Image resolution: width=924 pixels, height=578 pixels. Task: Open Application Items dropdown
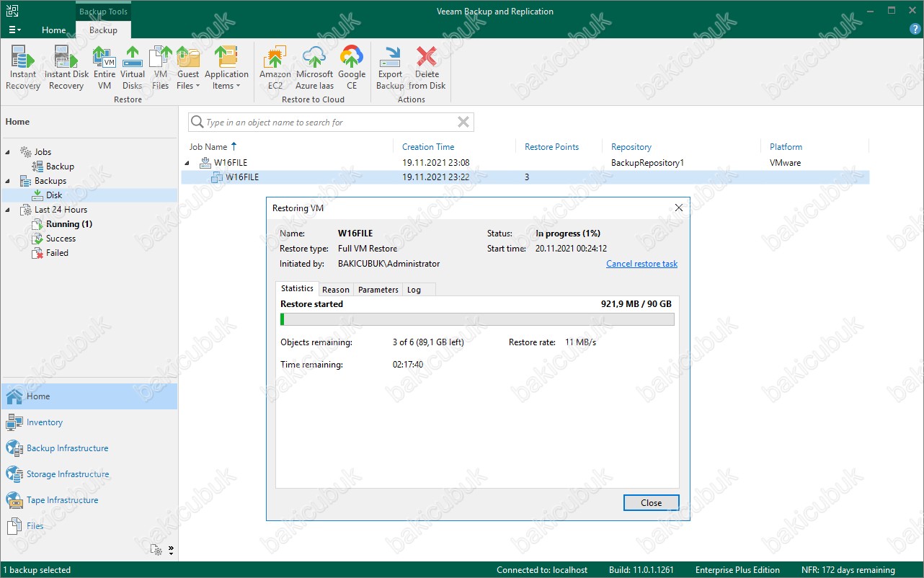click(226, 68)
